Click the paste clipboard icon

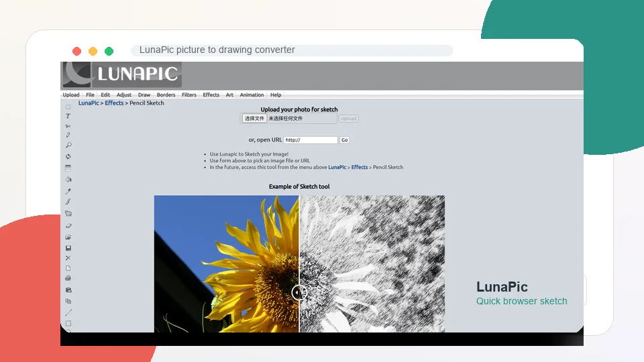[x=68, y=290]
